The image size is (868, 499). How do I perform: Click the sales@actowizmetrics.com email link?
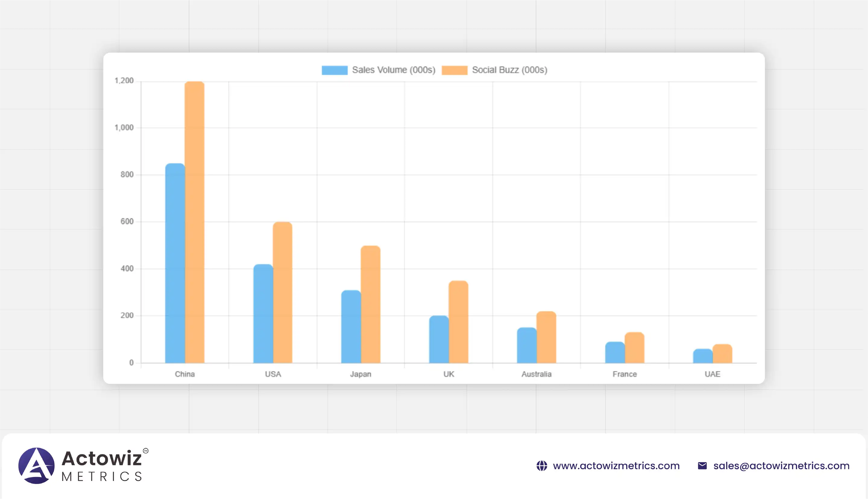781,466
